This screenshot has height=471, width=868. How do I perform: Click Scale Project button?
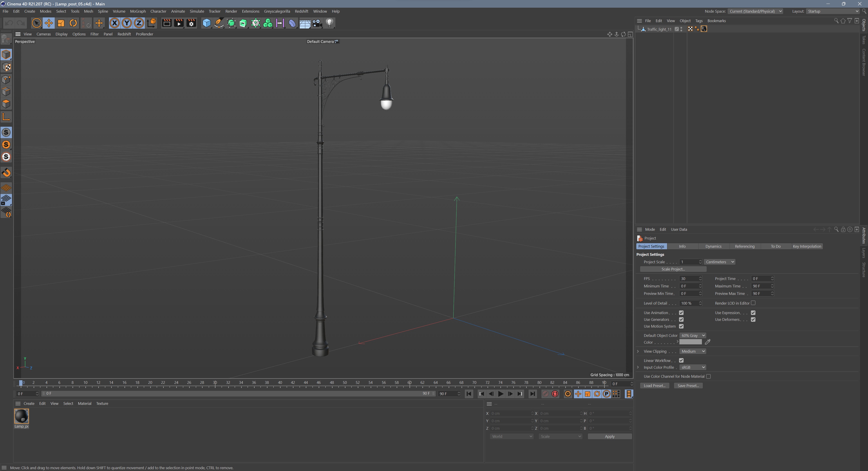pyautogui.click(x=673, y=269)
